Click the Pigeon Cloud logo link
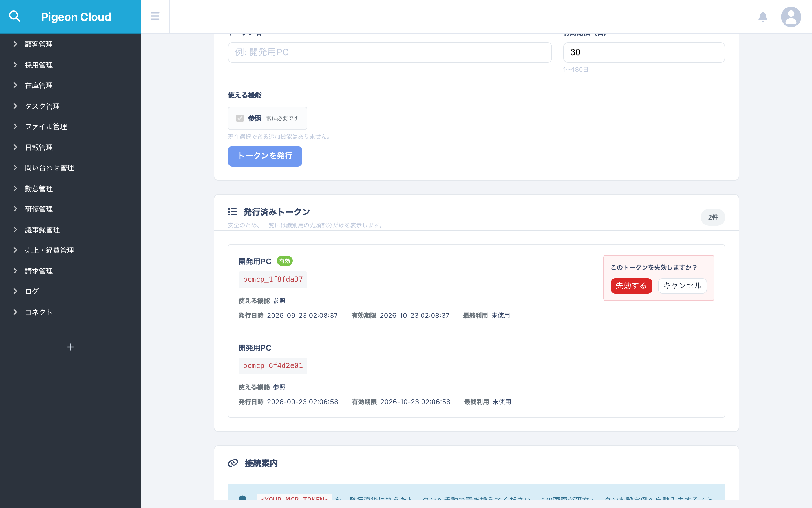Viewport: 812px width, 508px height. 76,17
